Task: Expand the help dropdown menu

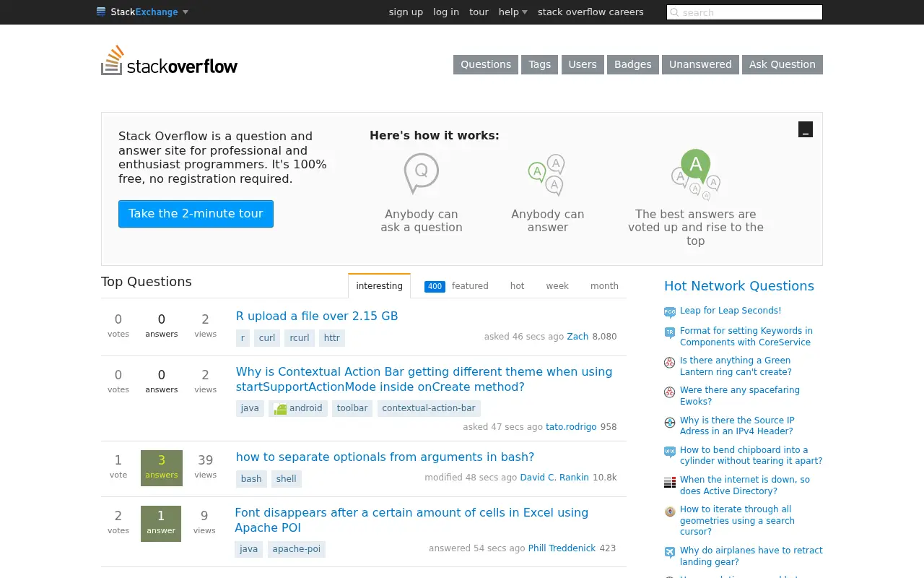Action: [x=513, y=12]
